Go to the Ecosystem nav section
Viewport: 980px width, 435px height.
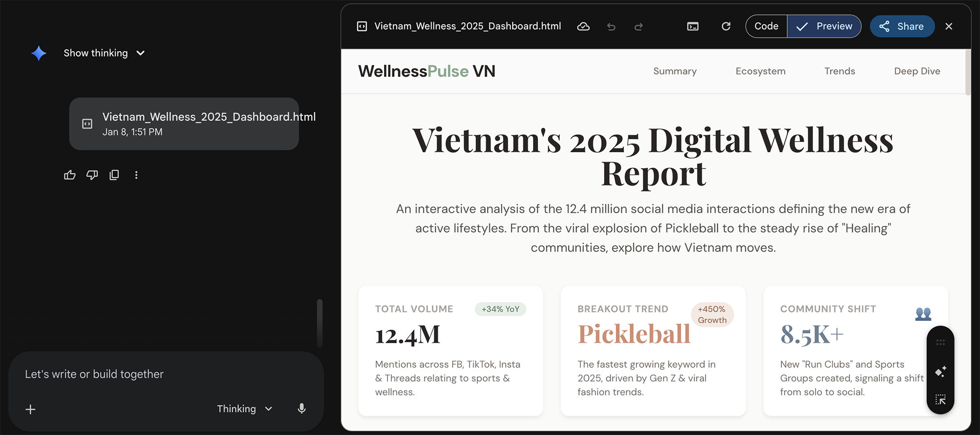point(760,71)
